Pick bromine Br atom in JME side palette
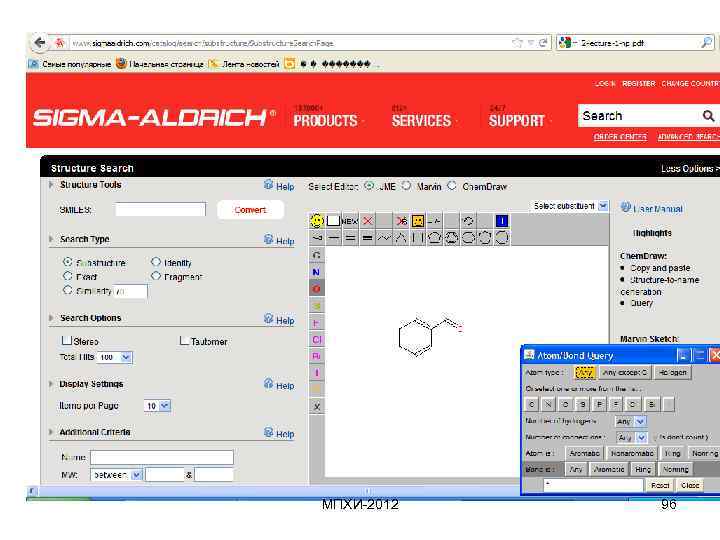 [316, 356]
